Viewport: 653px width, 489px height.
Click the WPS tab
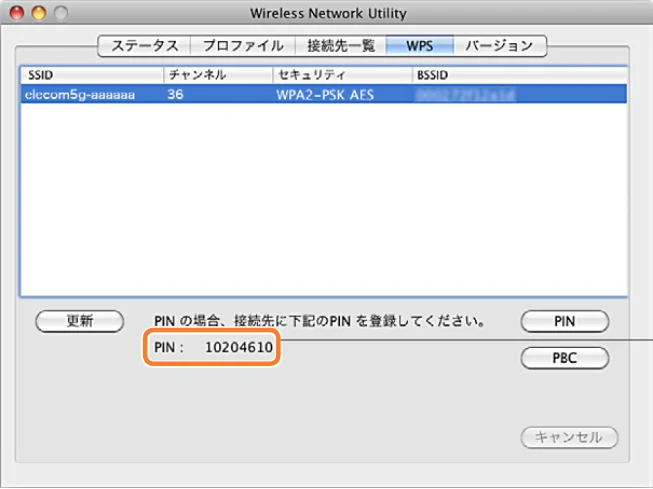(x=420, y=46)
